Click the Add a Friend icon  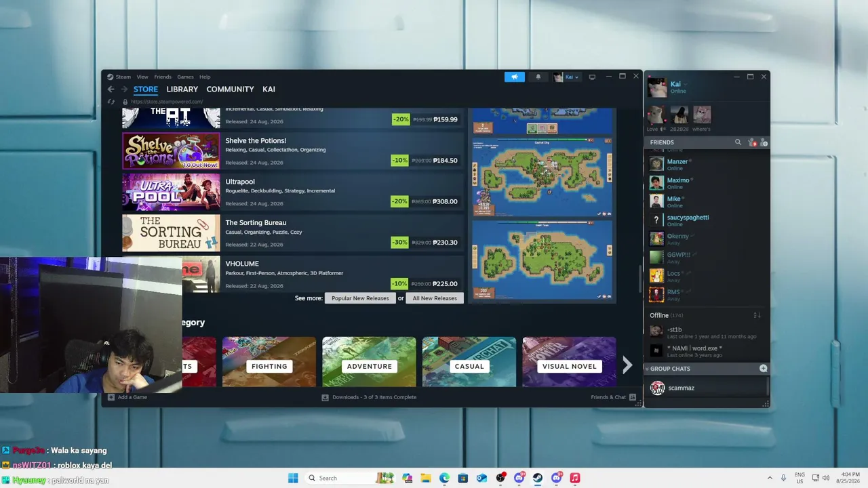[x=764, y=142]
